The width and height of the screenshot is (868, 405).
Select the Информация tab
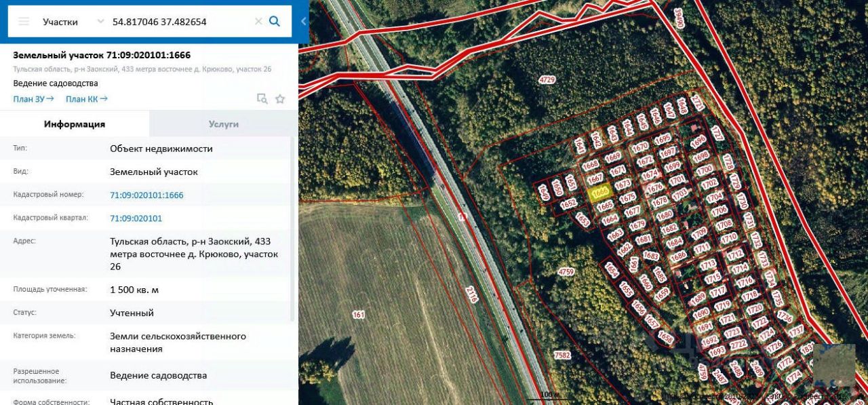(x=75, y=124)
